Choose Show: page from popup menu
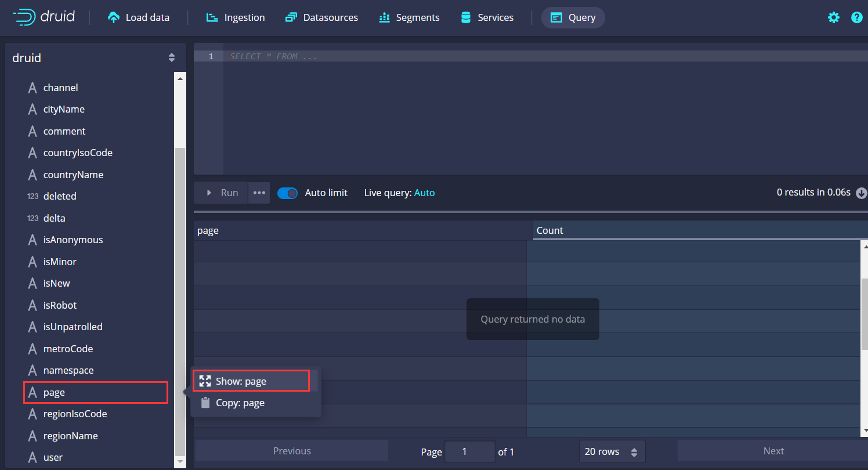Image resolution: width=868 pixels, height=470 pixels. pos(255,381)
